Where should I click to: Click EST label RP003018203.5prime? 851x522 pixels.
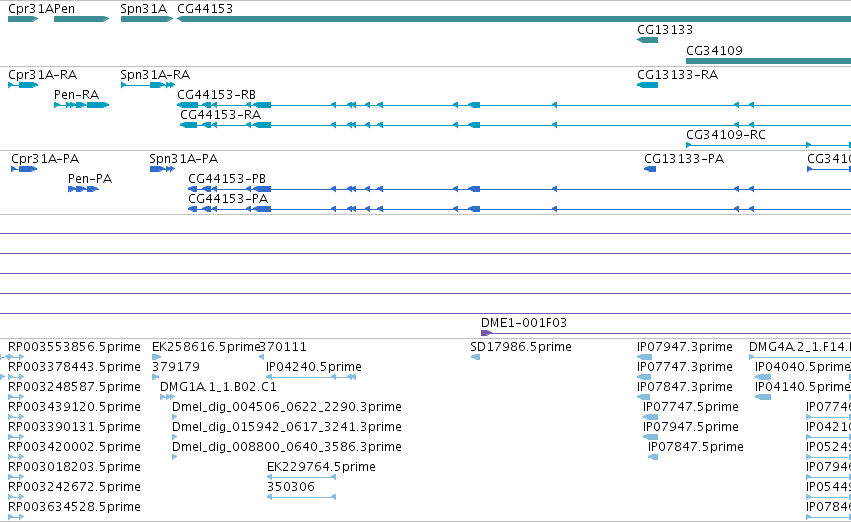click(74, 467)
